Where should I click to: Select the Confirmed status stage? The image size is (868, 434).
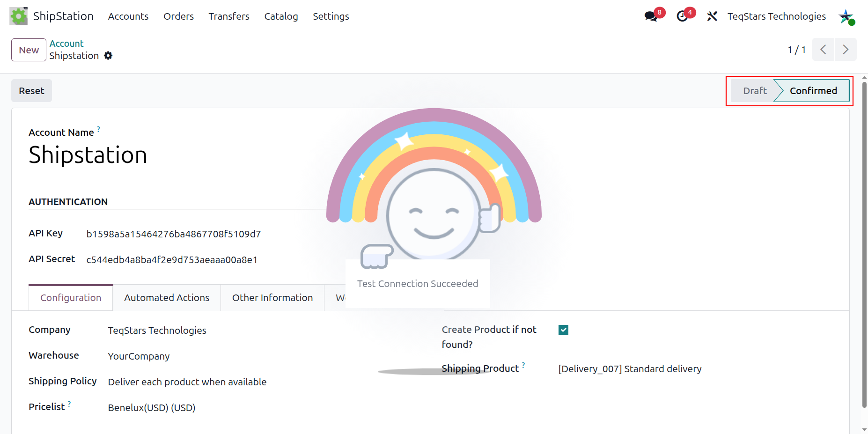[813, 91]
